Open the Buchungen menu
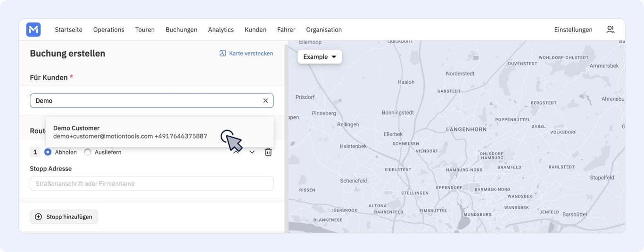 pyautogui.click(x=182, y=30)
